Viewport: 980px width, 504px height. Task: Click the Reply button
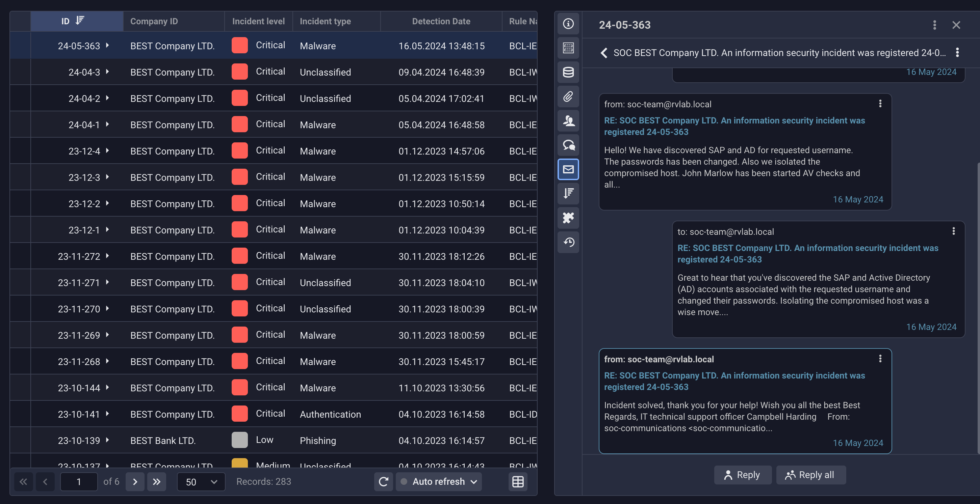pos(742,475)
